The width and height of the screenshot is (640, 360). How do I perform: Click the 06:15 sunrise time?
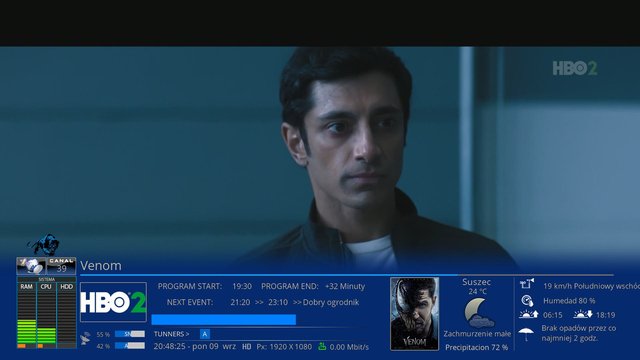[553, 315]
